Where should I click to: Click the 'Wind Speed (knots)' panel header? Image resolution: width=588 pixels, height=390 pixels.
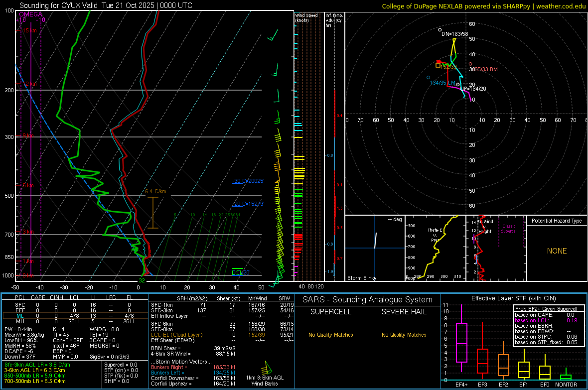(x=306, y=17)
